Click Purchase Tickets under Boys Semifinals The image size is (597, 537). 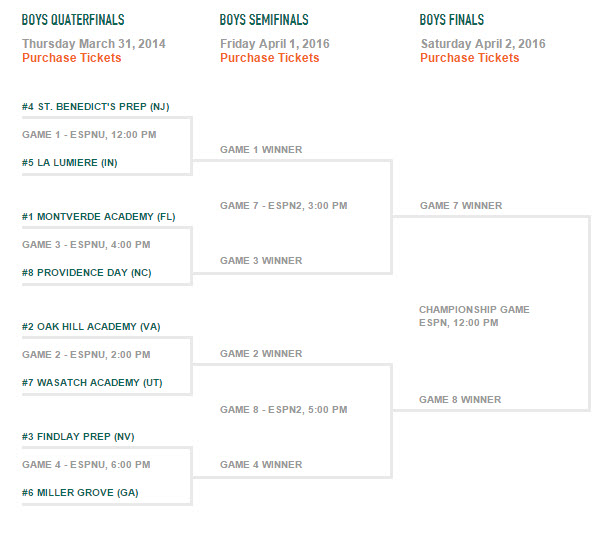coord(270,58)
